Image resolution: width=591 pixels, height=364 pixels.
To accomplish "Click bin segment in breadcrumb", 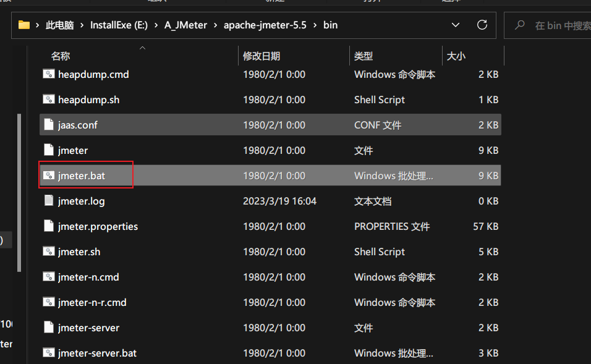I will pyautogui.click(x=330, y=25).
